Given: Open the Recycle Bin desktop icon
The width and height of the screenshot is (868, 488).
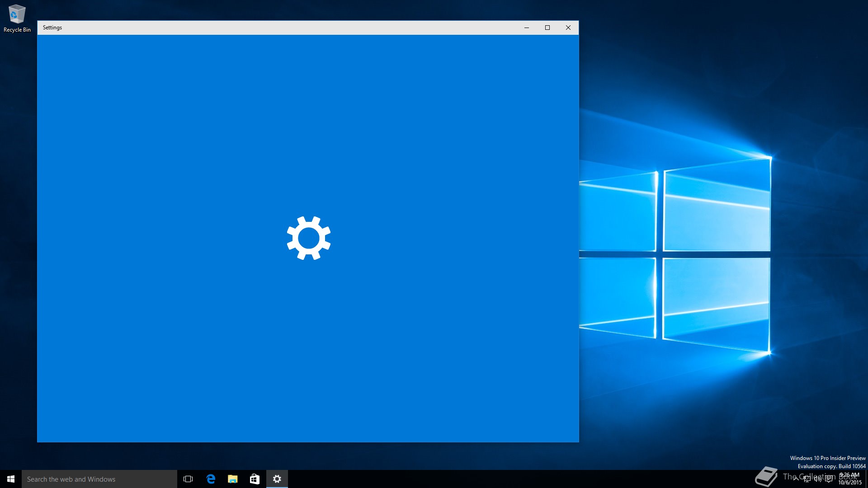Looking at the screenshot, I should coord(17,18).
